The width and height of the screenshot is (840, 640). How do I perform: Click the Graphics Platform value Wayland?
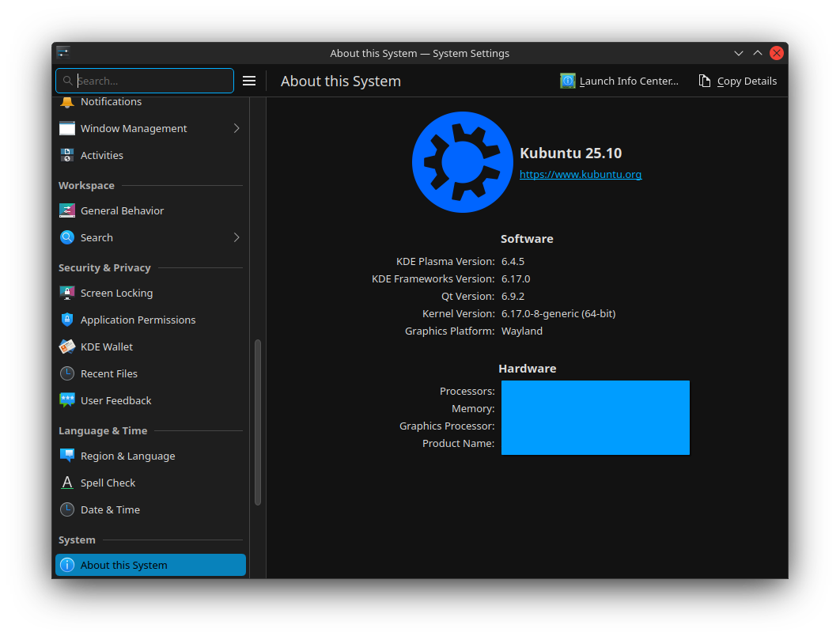coord(522,331)
